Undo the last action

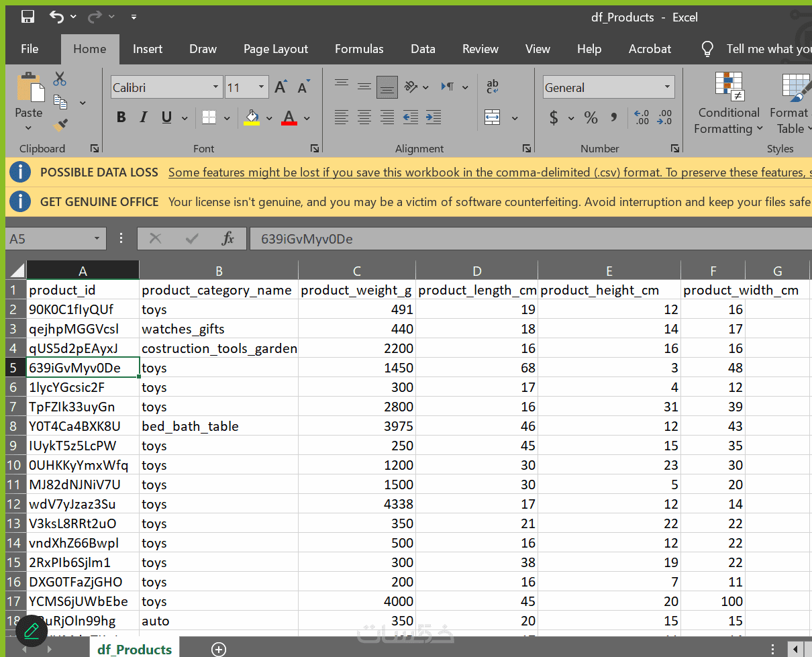point(57,17)
